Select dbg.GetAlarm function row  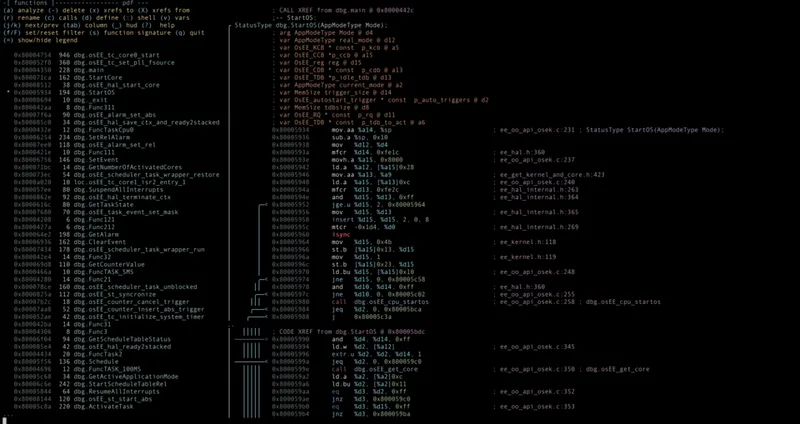[66, 235]
